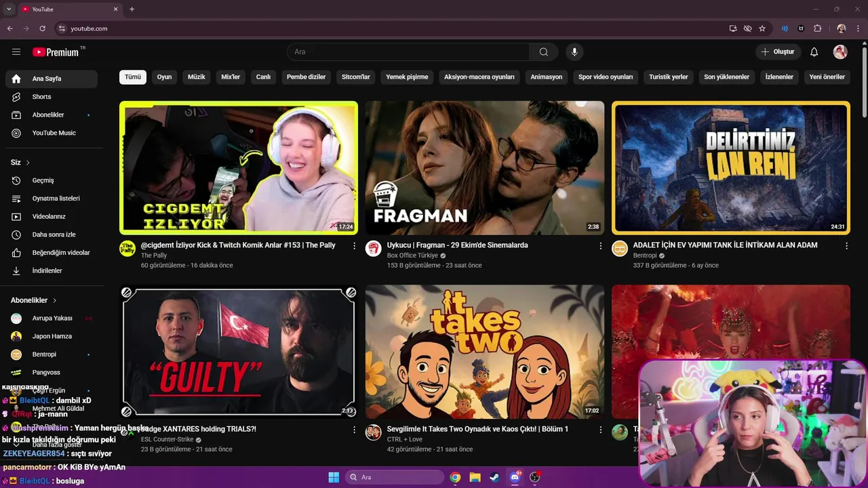Select the Müzik filter chip
Screen dimensions: 868x488
click(196, 77)
